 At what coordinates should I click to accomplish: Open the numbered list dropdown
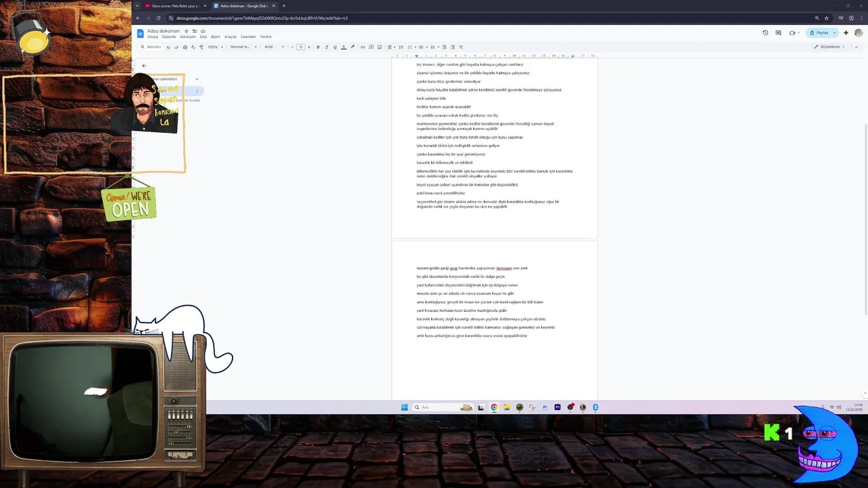(x=434, y=47)
